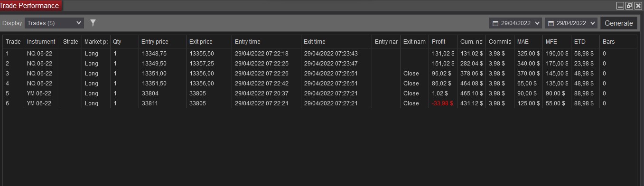The image size is (644, 186).
Task: Open start date calendar icon
Action: tap(495, 23)
